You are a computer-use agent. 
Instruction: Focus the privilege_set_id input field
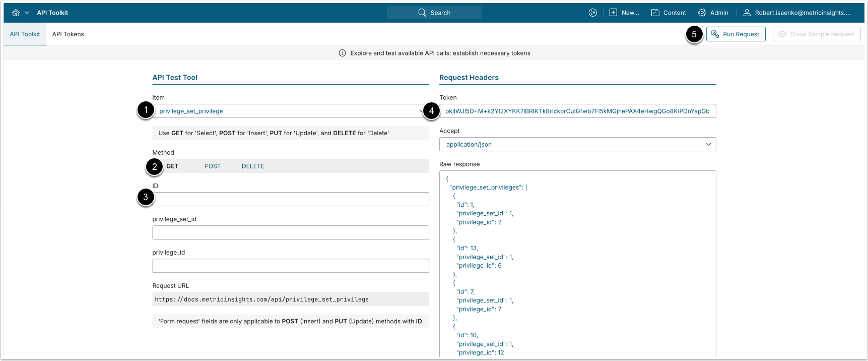[291, 232]
